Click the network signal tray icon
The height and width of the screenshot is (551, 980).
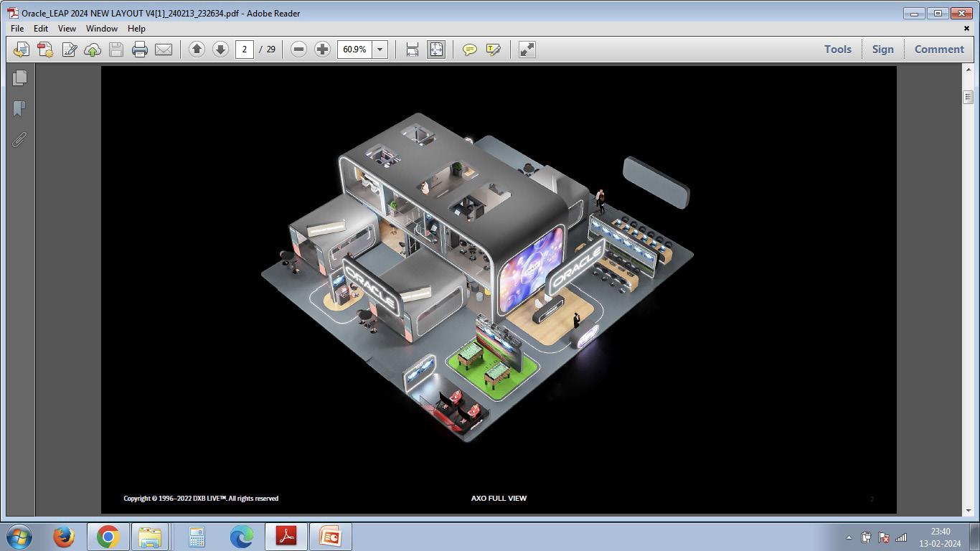pyautogui.click(x=902, y=537)
